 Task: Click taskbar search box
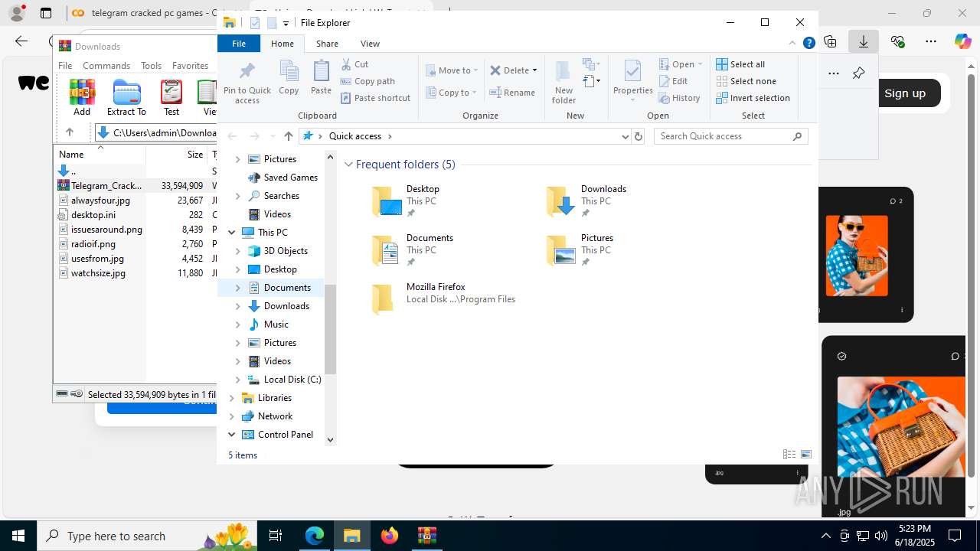(147, 536)
